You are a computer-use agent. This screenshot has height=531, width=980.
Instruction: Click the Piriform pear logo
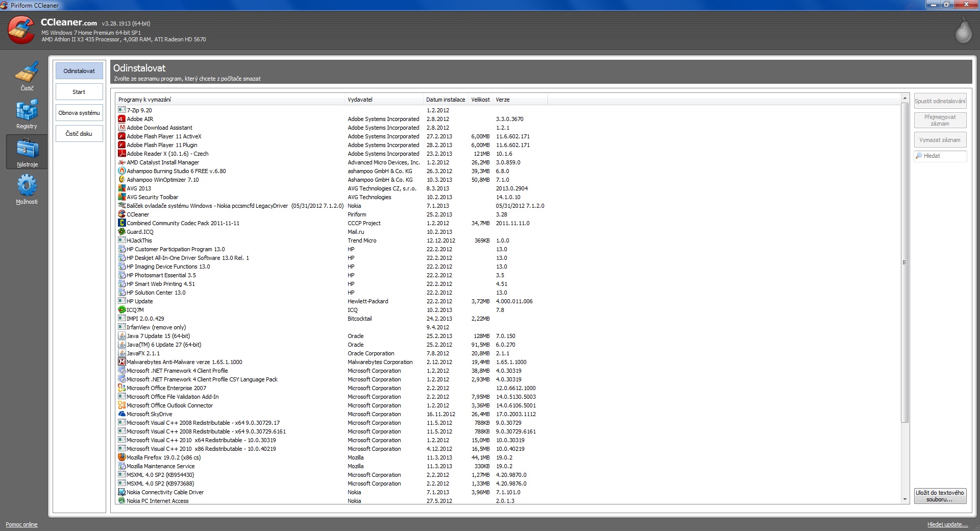click(963, 31)
